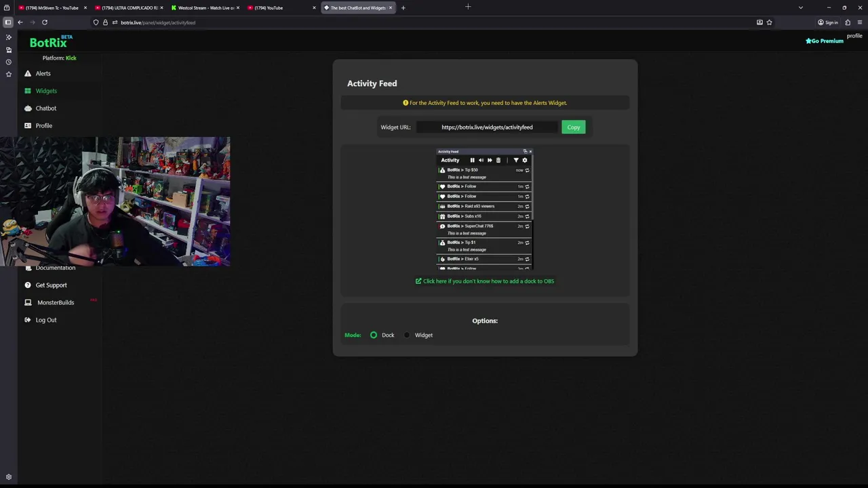
Task: Switch to Westcol Stream tab
Action: click(205, 8)
